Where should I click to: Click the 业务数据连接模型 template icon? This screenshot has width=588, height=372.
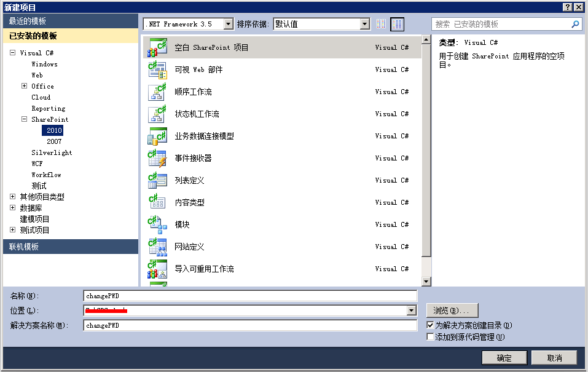tap(157, 137)
